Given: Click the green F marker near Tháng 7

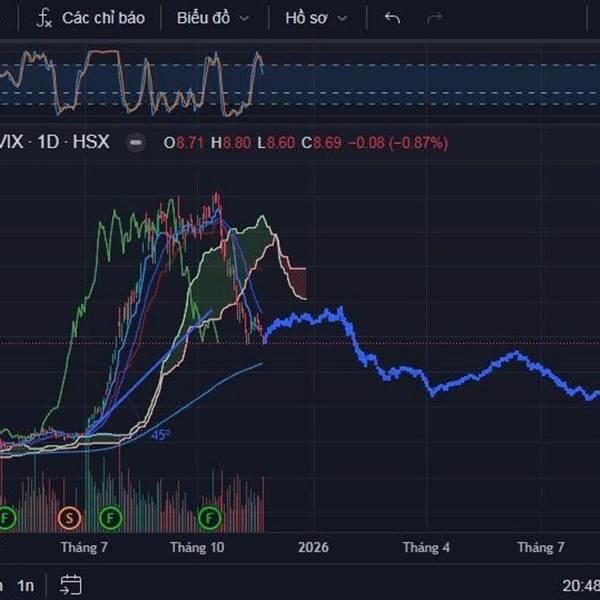Looking at the screenshot, I should point(110,518).
